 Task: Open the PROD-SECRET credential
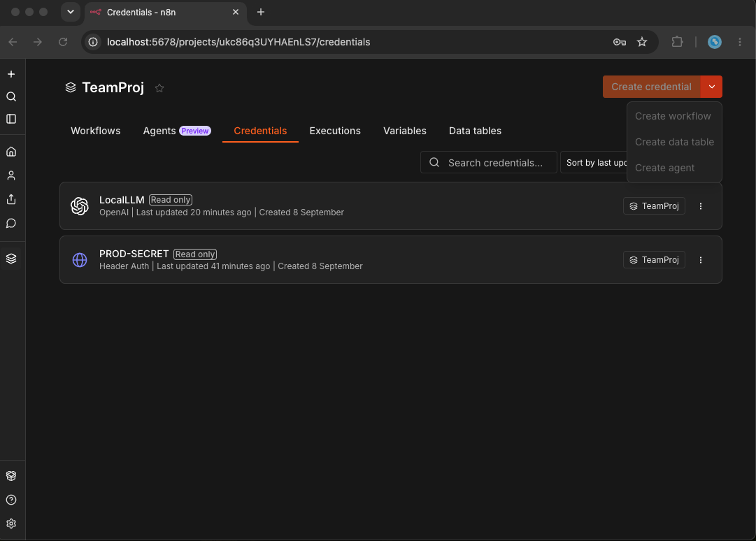(x=390, y=260)
